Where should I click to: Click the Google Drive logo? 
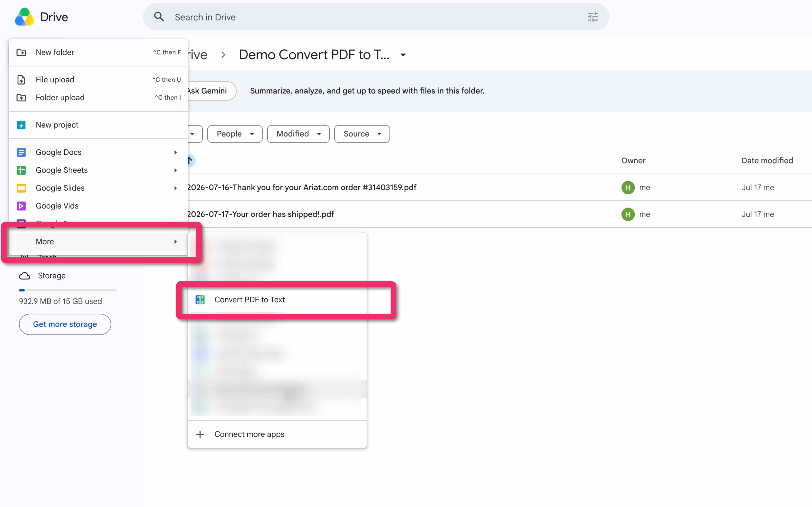[24, 17]
